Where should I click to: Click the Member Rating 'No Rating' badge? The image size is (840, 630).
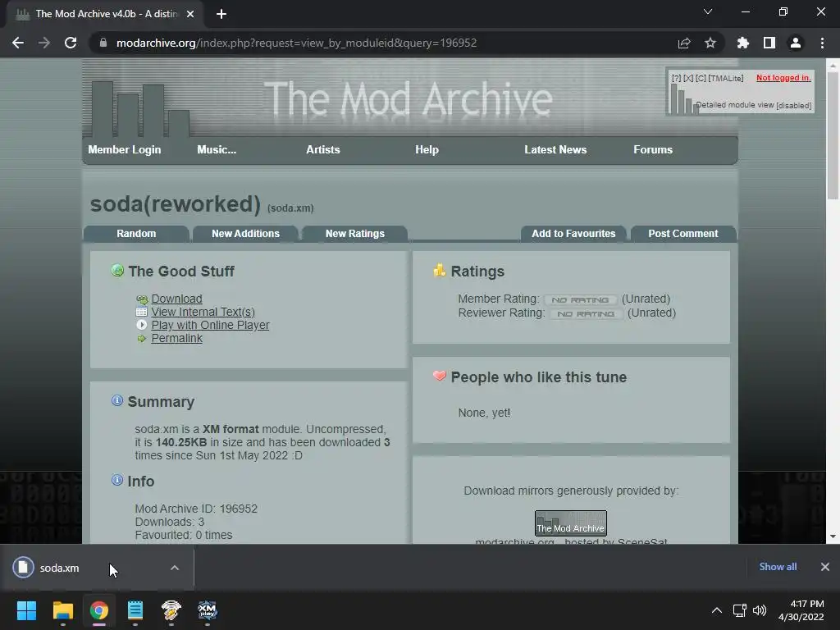tap(580, 300)
